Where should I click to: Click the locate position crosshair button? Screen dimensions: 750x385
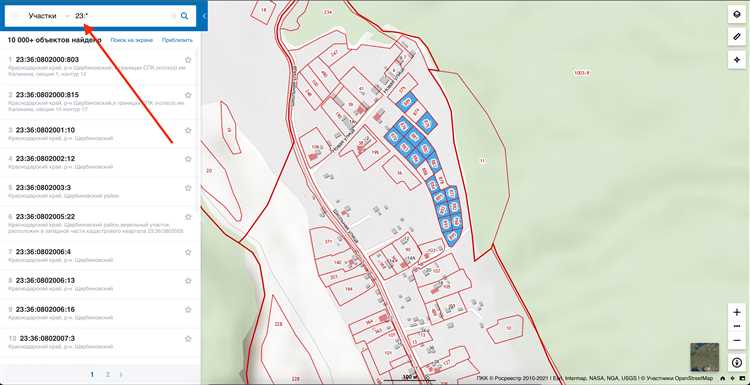(737, 60)
